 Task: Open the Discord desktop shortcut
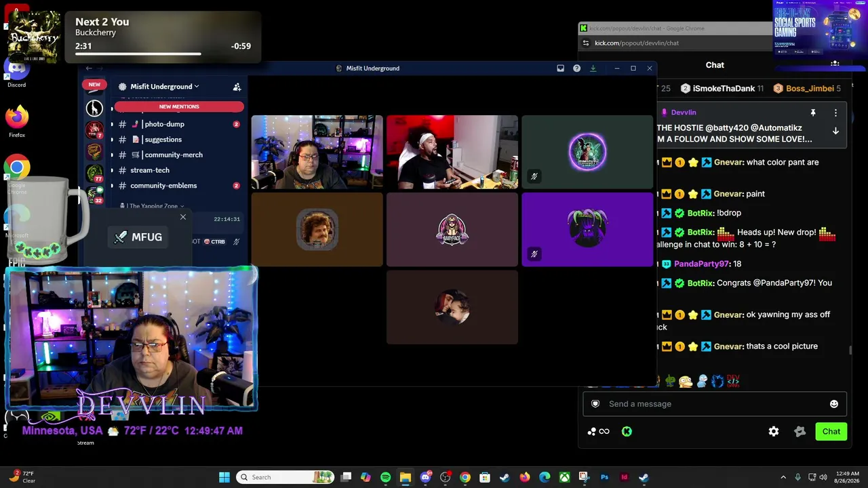coord(17,73)
